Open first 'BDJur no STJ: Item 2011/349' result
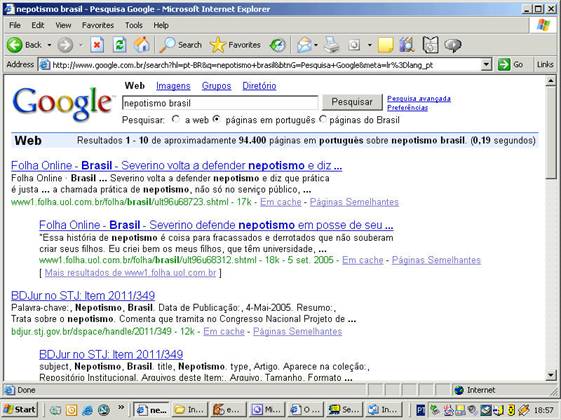 pos(83,296)
